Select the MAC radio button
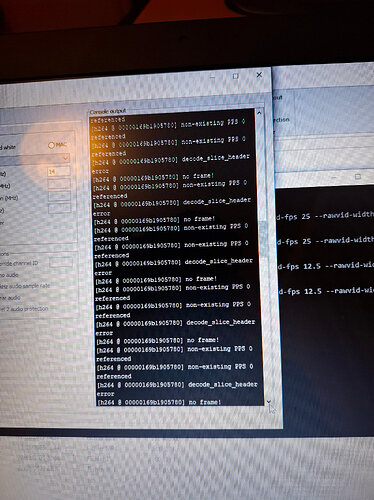This screenshot has height=500, width=374. point(51,145)
